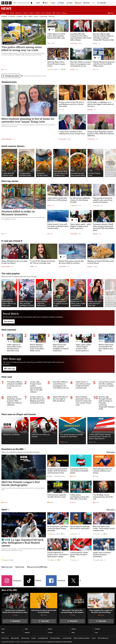The image size is (116, 644).
Task: Open the Business tab in News navigation
Action: point(18,13)
